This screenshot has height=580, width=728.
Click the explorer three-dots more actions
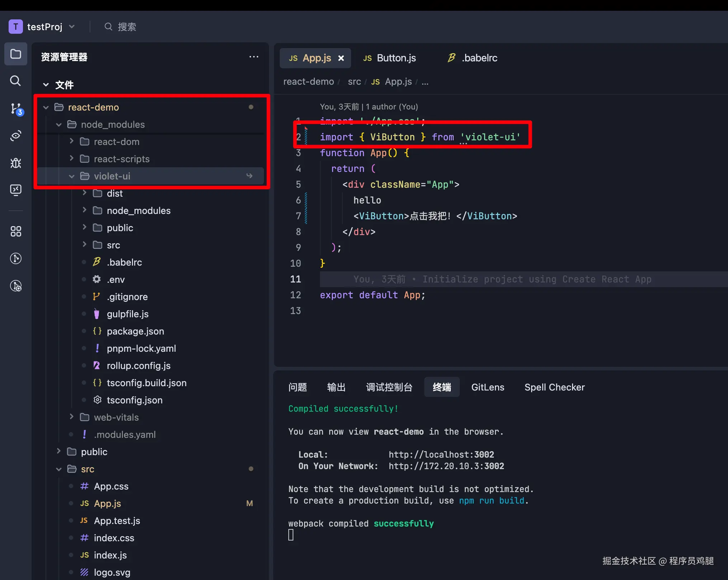(254, 57)
